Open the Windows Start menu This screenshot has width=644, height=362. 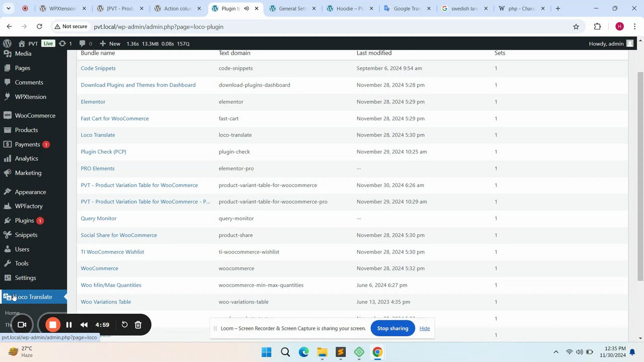[x=267, y=352]
